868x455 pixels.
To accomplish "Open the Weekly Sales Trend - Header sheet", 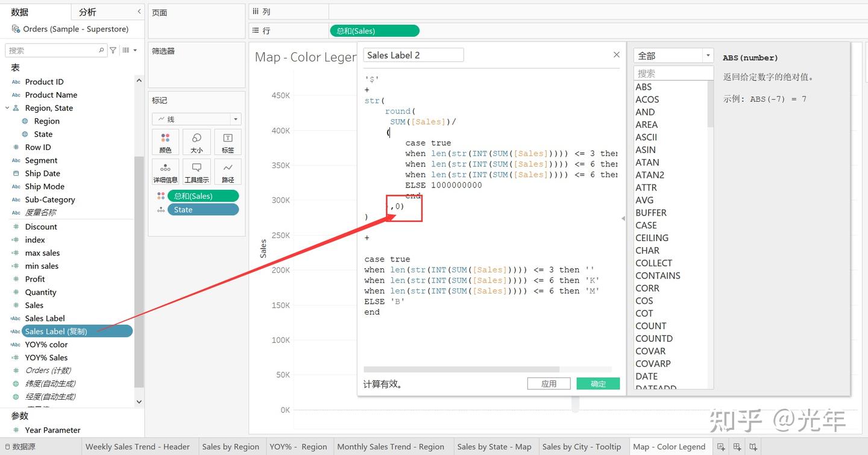I will [x=137, y=447].
